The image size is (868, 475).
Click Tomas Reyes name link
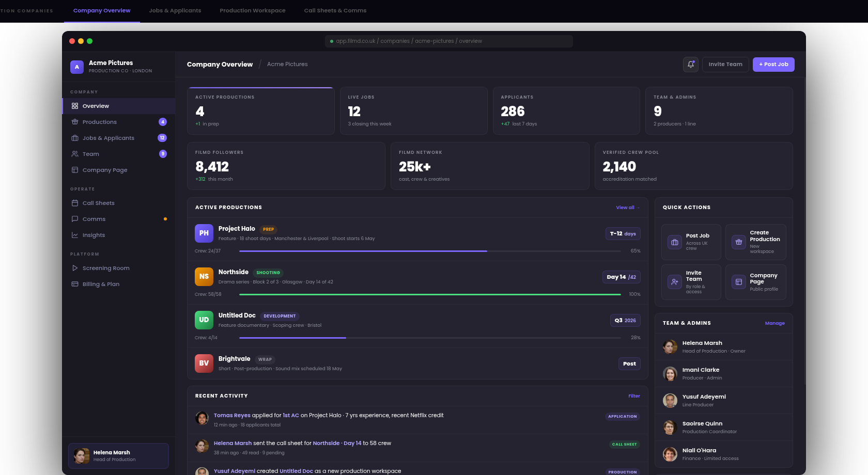232,415
